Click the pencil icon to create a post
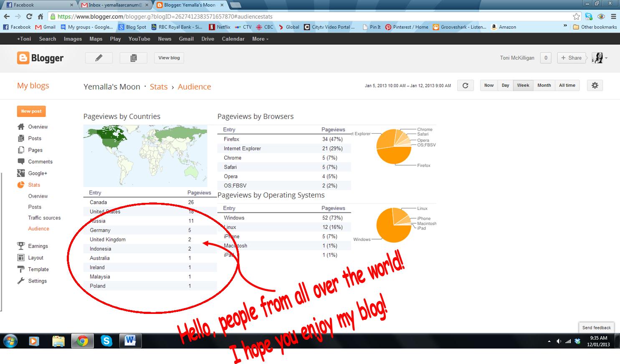Image resolution: width=620 pixels, height=364 pixels. (x=99, y=58)
